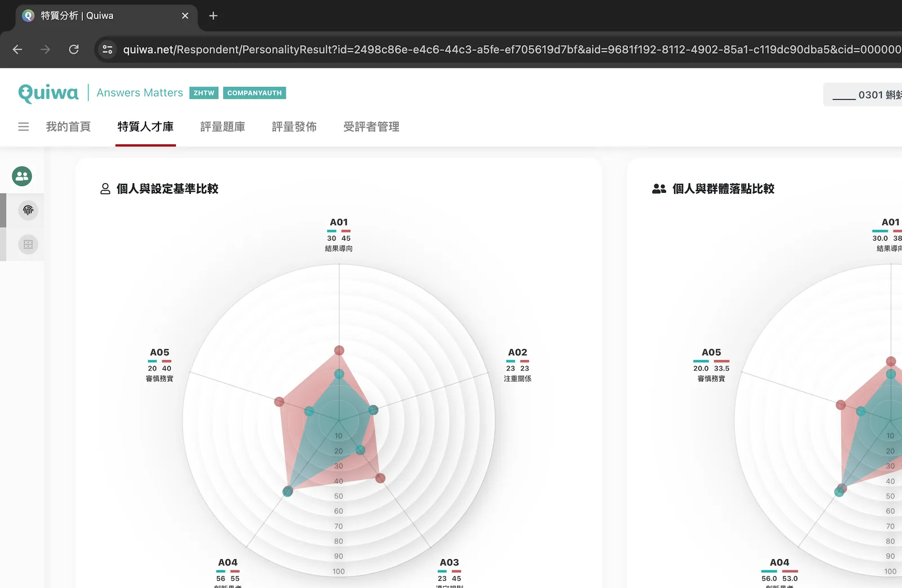Select the dotted grid sidebar icon
This screenshot has width=902, height=588.
[28, 245]
